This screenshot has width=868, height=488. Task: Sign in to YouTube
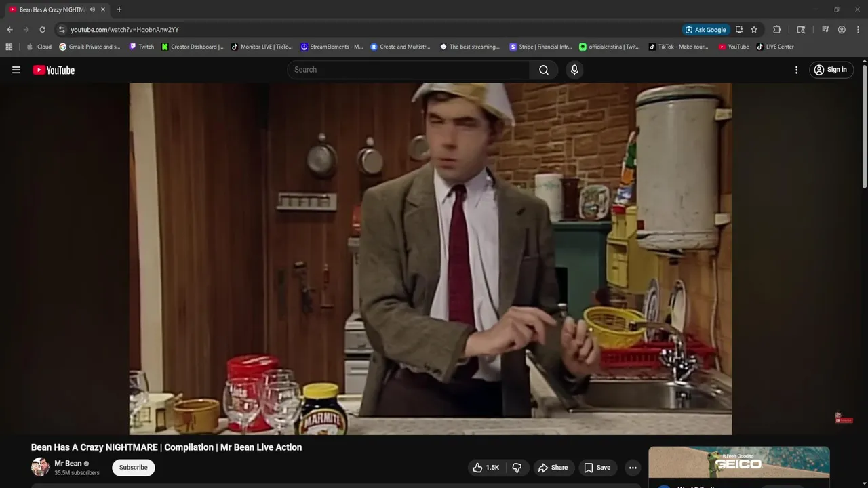click(x=831, y=70)
